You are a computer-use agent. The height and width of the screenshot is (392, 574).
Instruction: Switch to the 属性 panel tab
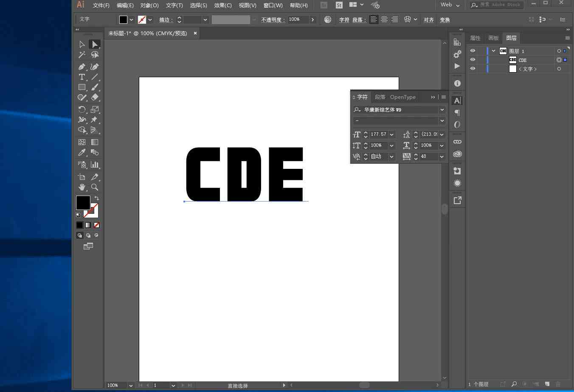point(475,38)
